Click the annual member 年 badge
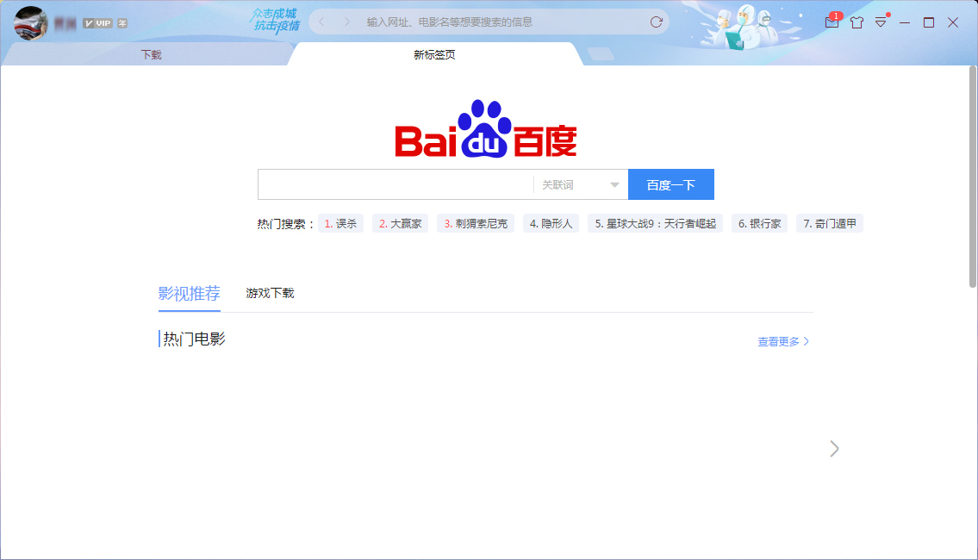The image size is (978, 560). tap(121, 23)
